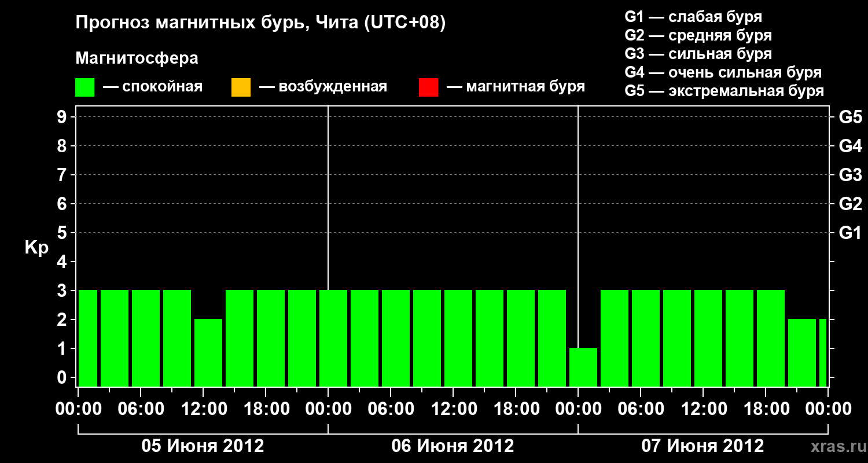Viewport: 868px width, 463px height.
Task: Click the 'G1 — слабая буря' legend line
Action: click(x=693, y=17)
